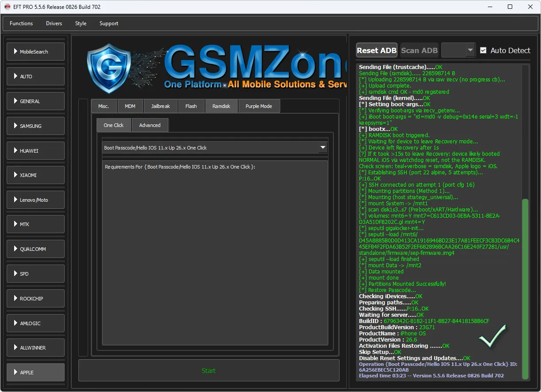The width and height of the screenshot is (541, 392).
Task: Click the Scan ADB button
Action: click(x=419, y=50)
